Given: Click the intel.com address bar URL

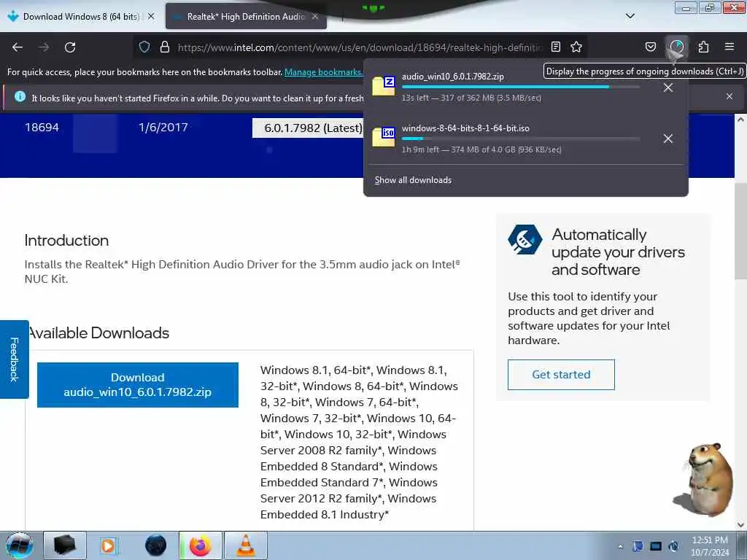Looking at the screenshot, I should (360, 47).
